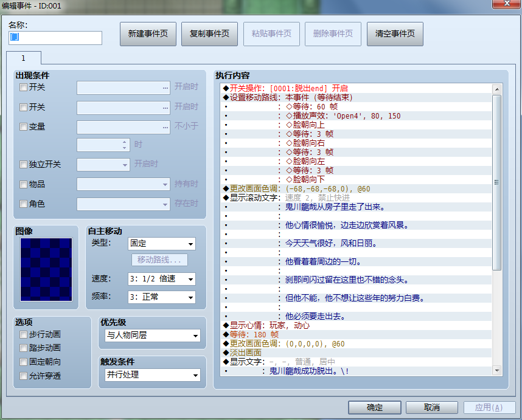Open the 优先级 dropdown showing 与人物同层
The width and height of the screenshot is (522, 420).
153,335
